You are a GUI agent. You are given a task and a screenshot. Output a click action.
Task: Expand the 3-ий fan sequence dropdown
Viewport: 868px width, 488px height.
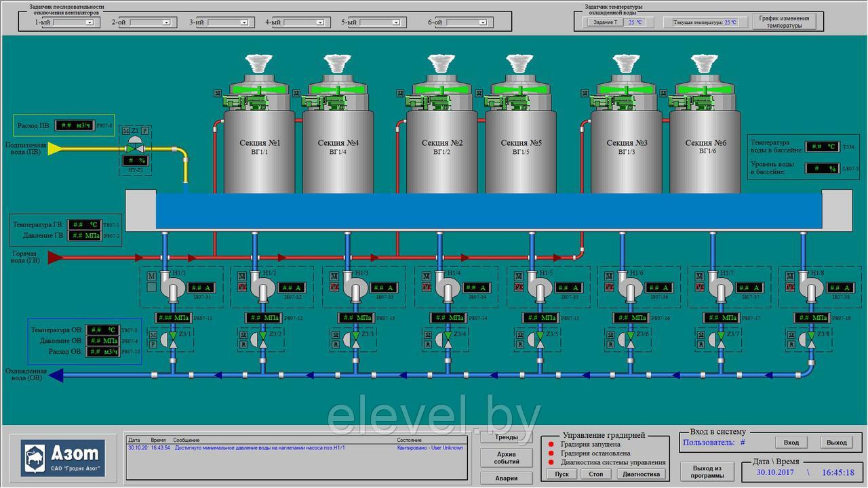[227, 22]
